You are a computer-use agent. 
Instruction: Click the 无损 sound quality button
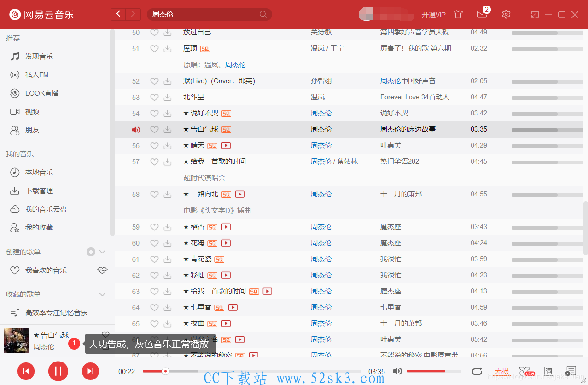click(x=501, y=371)
